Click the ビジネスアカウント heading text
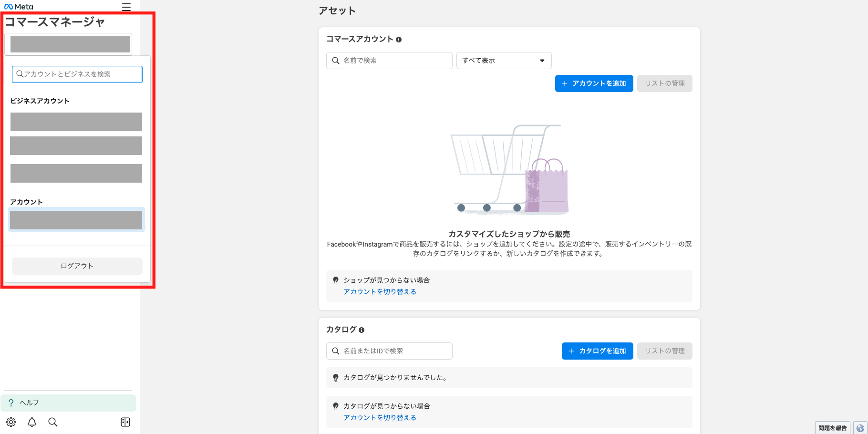Viewport: 868px width, 434px height. 40,101
